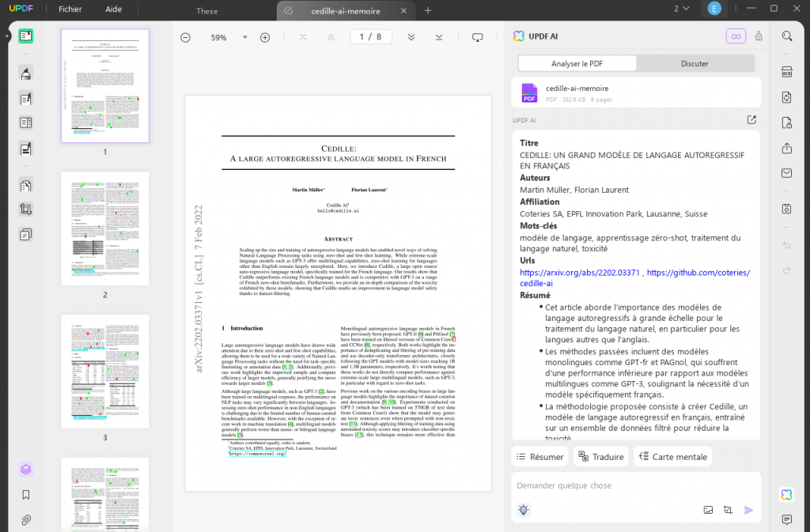
Task: Send the AI chat message
Action: pos(748,510)
